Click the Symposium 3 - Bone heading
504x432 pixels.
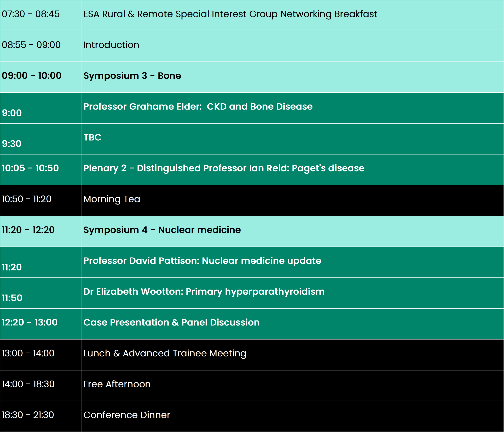132,76
